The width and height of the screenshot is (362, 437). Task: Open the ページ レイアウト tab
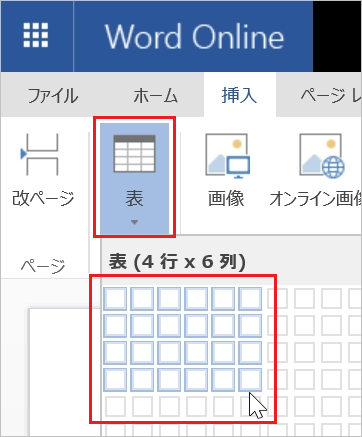[x=331, y=95]
